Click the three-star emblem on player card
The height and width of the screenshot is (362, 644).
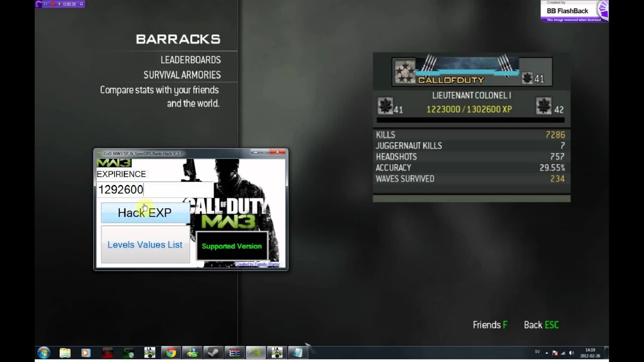pyautogui.click(x=405, y=71)
